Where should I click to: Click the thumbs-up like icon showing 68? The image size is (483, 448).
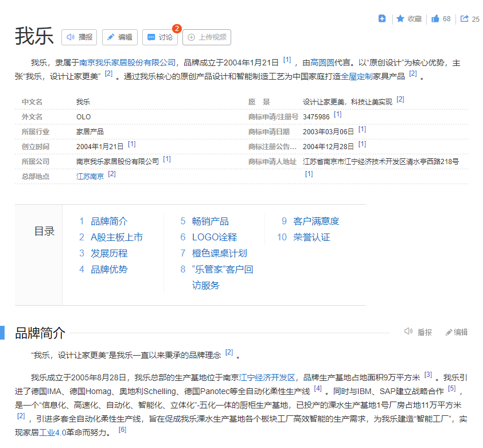[x=435, y=19]
